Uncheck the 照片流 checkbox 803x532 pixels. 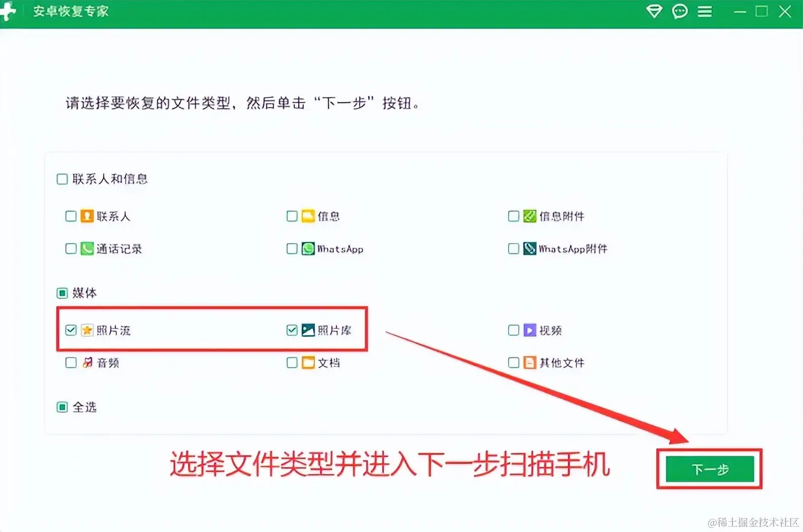coord(71,330)
